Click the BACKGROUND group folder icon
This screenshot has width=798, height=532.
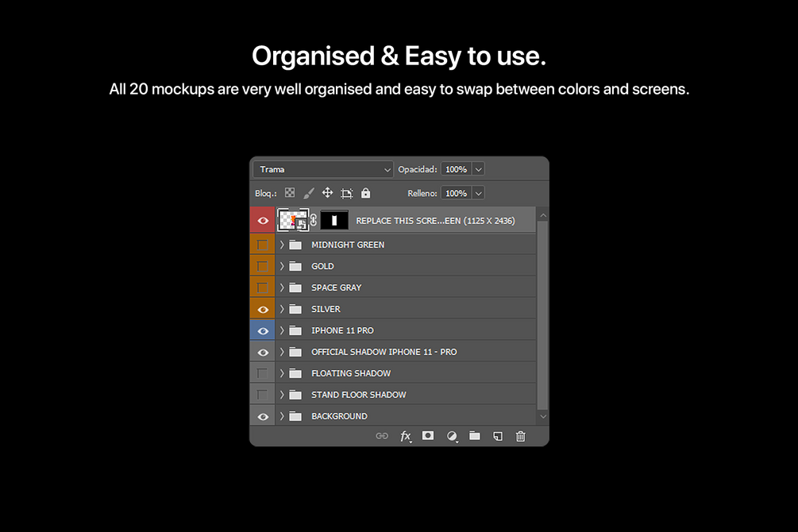(295, 416)
